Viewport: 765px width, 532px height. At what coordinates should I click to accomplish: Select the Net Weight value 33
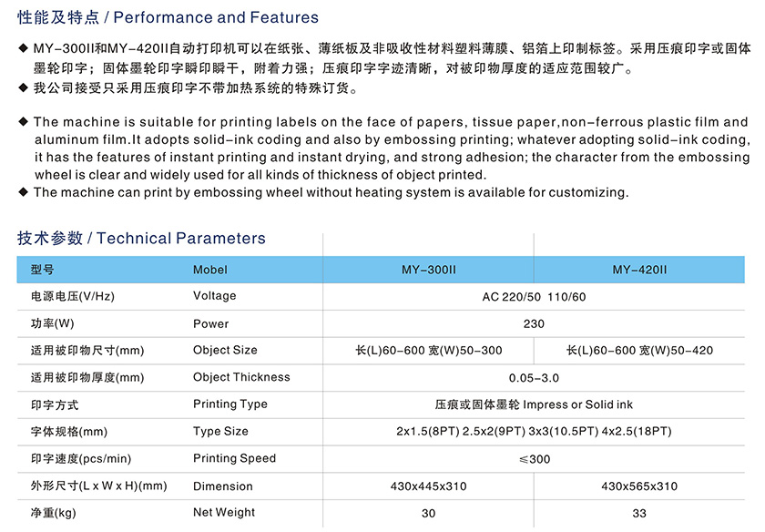[639, 513]
